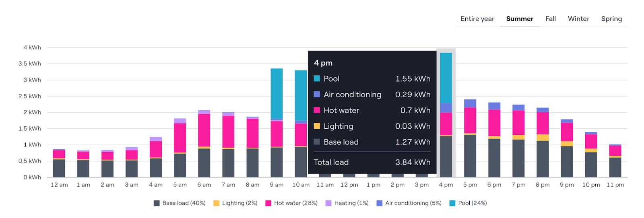Viewport: 644px width, 218px height.
Task: Open the Fall season tab
Action: (x=550, y=19)
